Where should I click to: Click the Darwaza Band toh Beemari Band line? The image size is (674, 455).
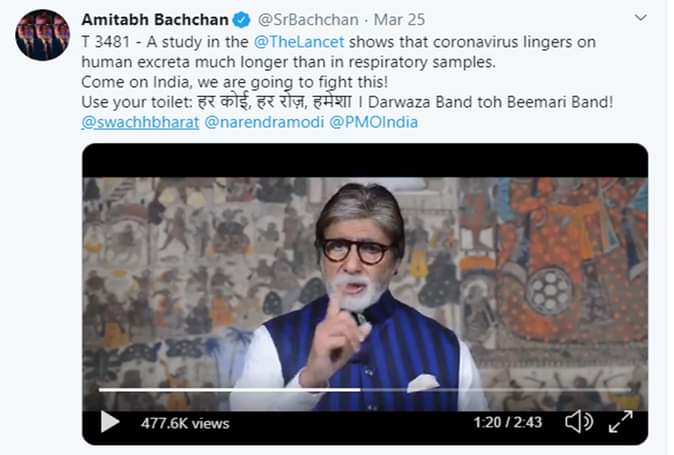point(508,103)
